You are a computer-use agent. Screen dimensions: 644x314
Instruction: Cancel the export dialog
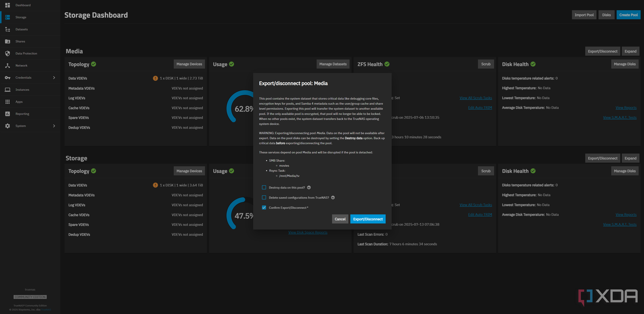coord(340,219)
